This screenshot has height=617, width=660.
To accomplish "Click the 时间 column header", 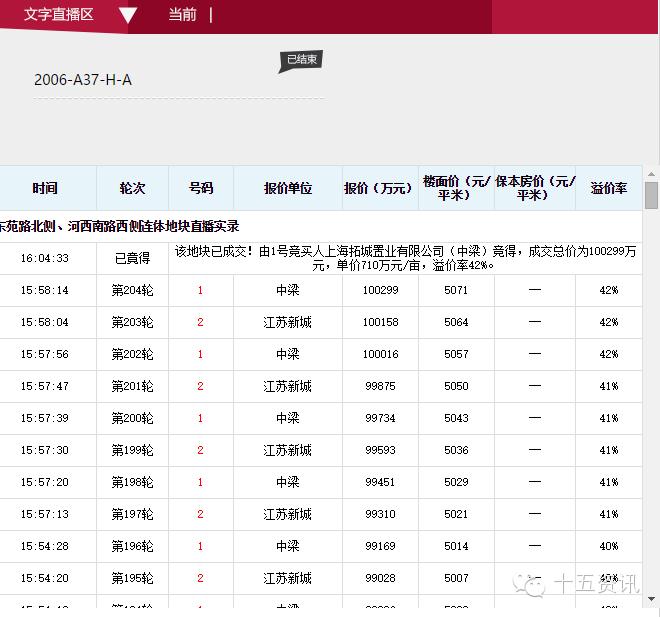I will 45,188.
